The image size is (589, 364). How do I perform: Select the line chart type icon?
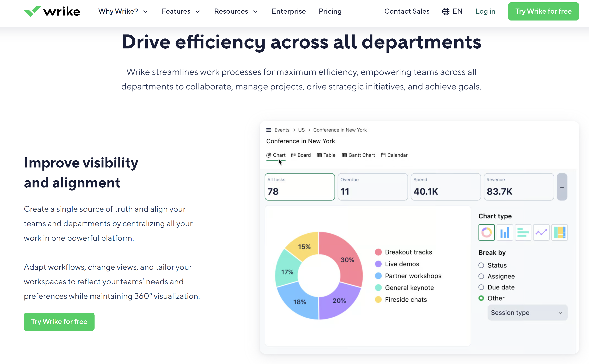541,232
